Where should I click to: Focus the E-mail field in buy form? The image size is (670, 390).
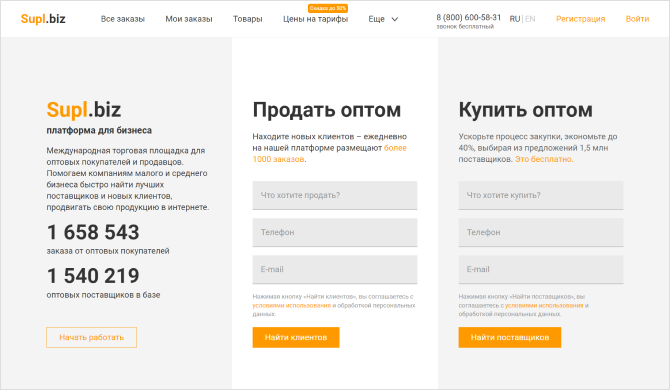(541, 270)
